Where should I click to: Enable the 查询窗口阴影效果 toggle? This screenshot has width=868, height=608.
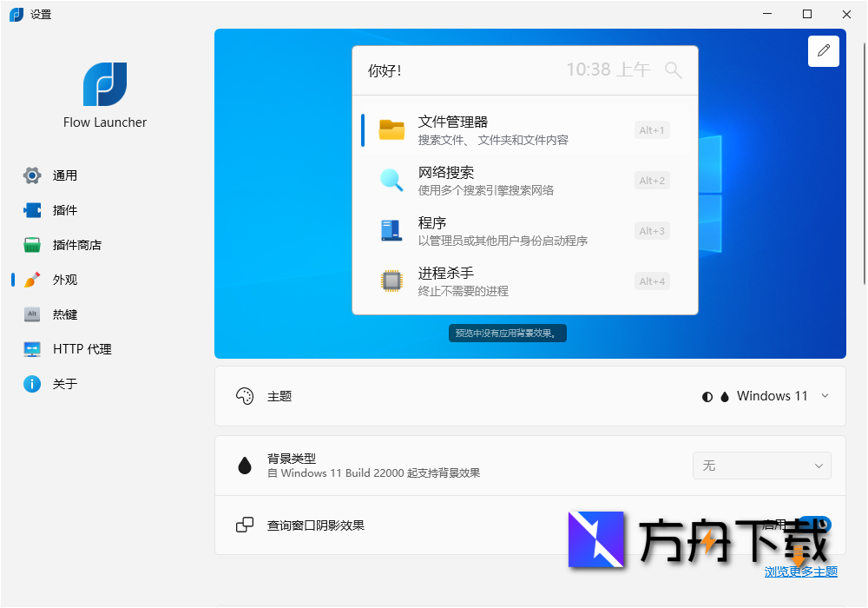pos(813,525)
